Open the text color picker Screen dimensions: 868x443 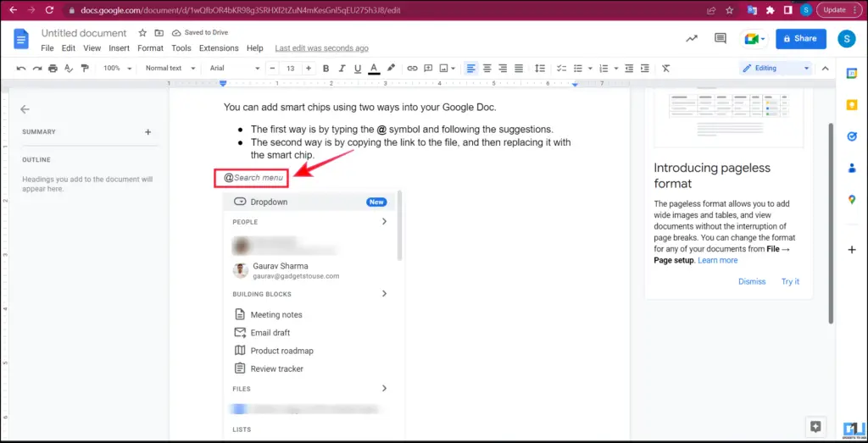[374, 69]
